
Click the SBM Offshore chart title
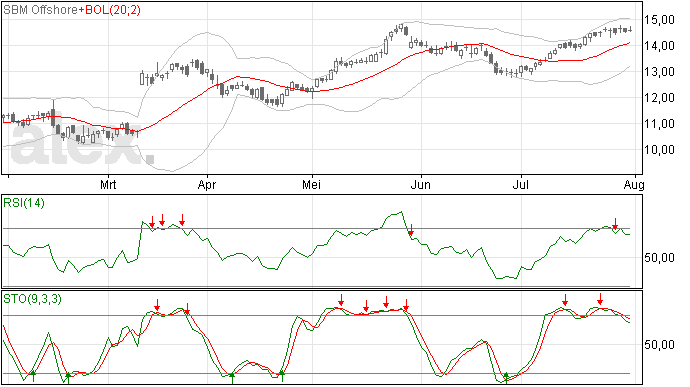click(40, 9)
